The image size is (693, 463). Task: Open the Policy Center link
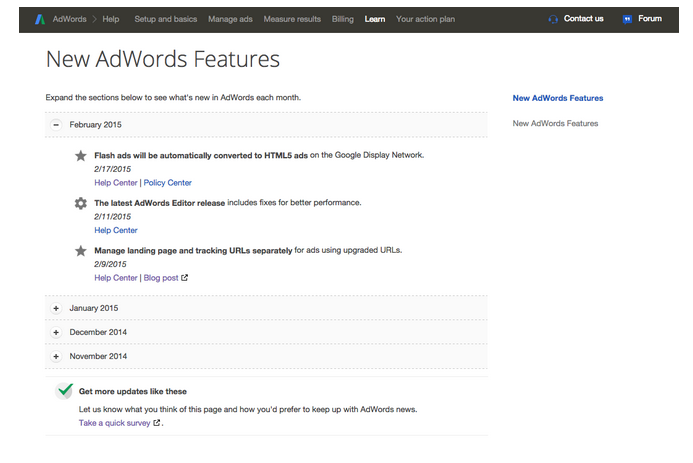tap(168, 182)
